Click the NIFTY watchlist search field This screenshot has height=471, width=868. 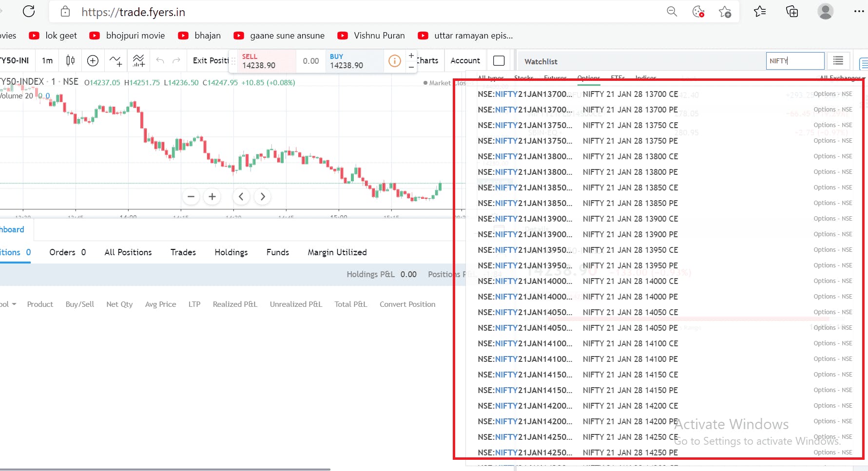click(x=795, y=61)
